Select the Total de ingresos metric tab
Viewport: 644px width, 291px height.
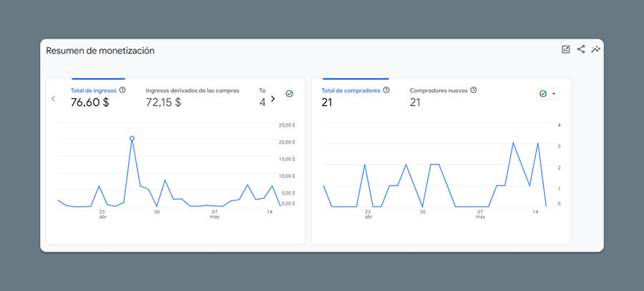coord(93,91)
